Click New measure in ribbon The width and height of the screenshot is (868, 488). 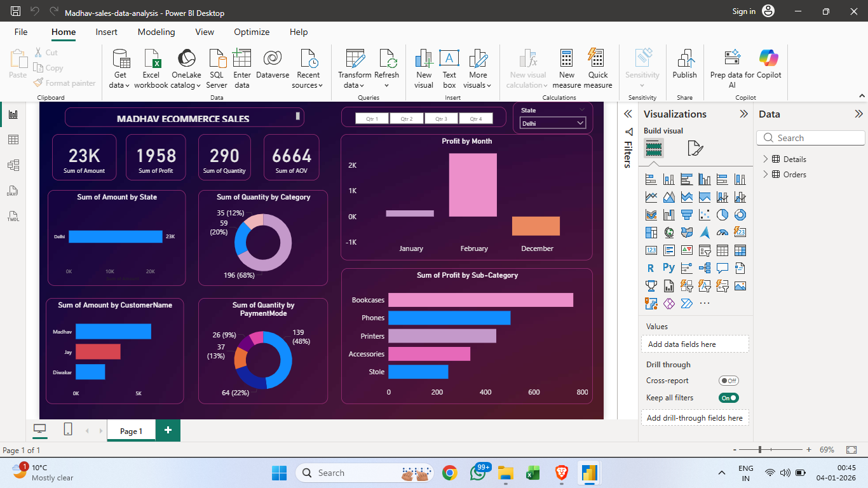point(567,69)
